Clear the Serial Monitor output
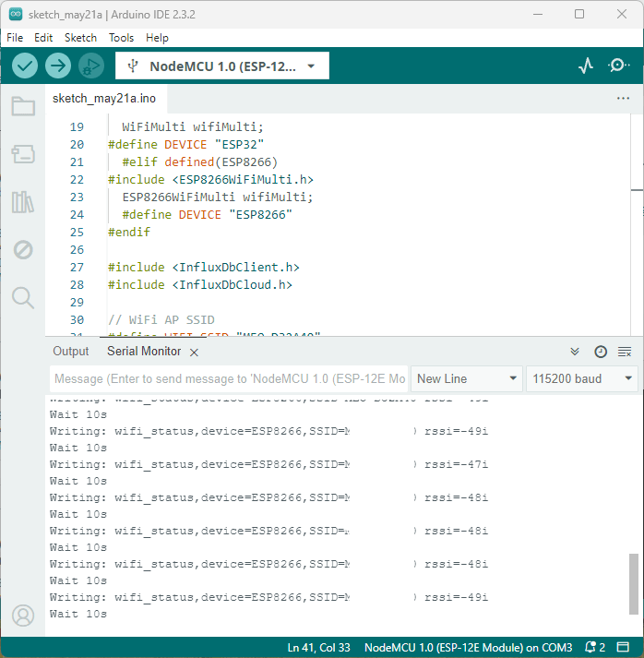644x658 pixels. tap(625, 352)
